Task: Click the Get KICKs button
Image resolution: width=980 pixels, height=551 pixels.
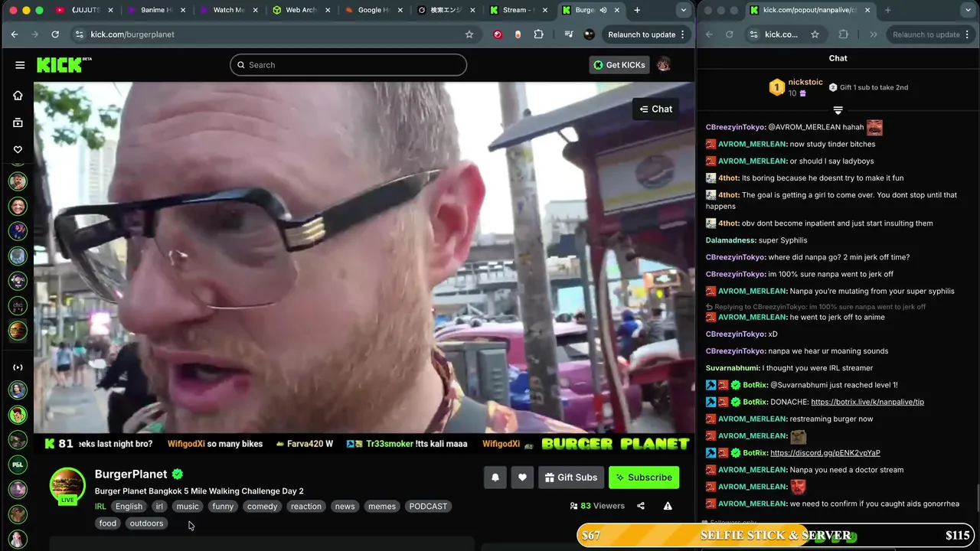Action: (620, 65)
